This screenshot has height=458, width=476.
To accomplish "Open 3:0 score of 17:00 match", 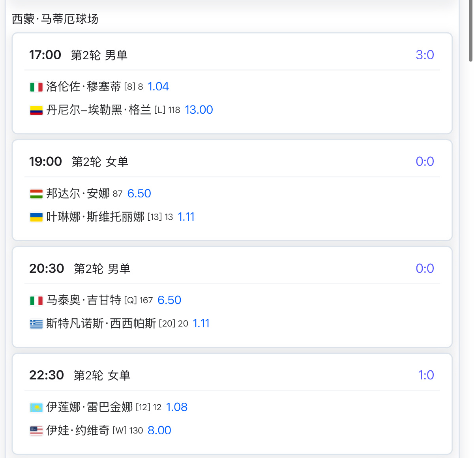I will click(425, 55).
